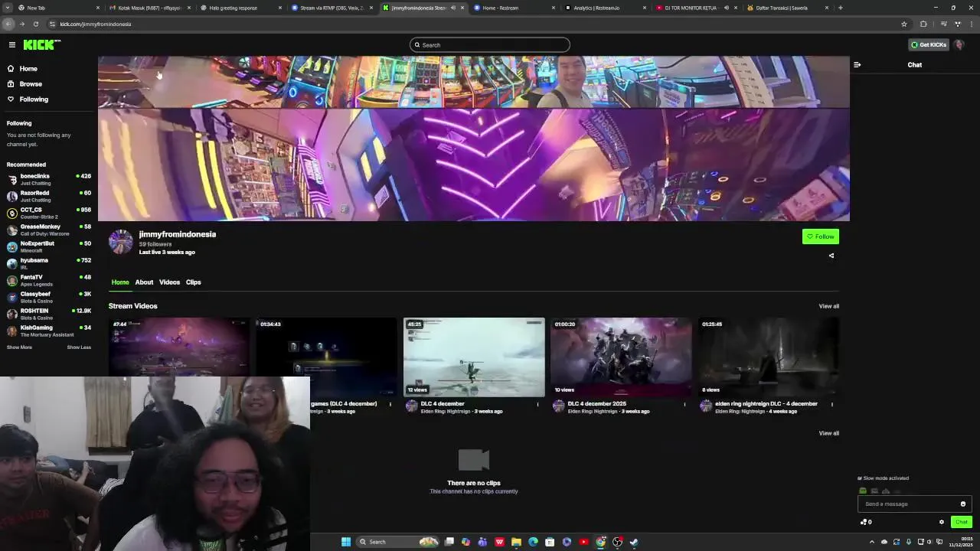Switch to the Clips tab
This screenshot has width=980, height=551.
tap(193, 282)
